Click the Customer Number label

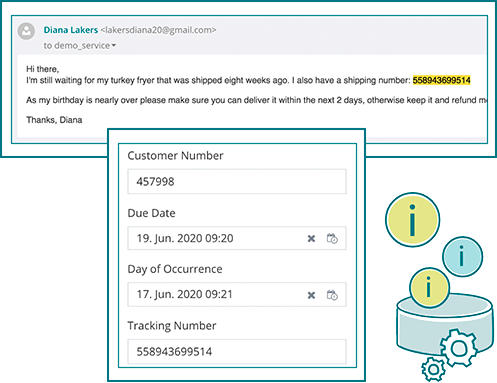(x=175, y=156)
